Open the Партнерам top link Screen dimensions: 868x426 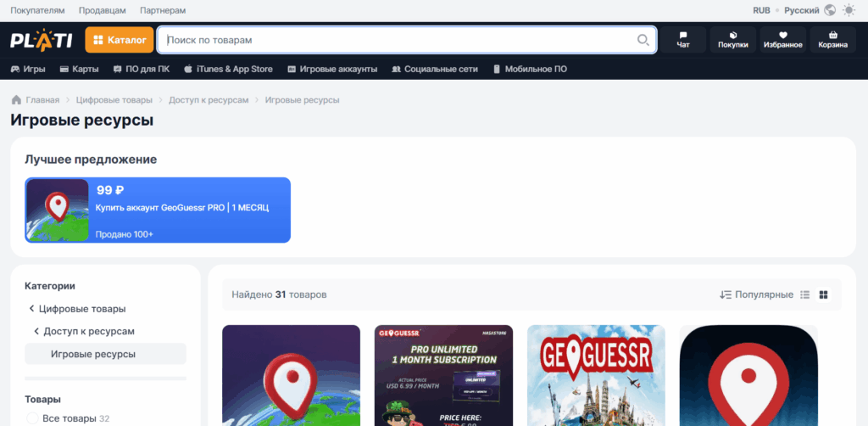[163, 10]
